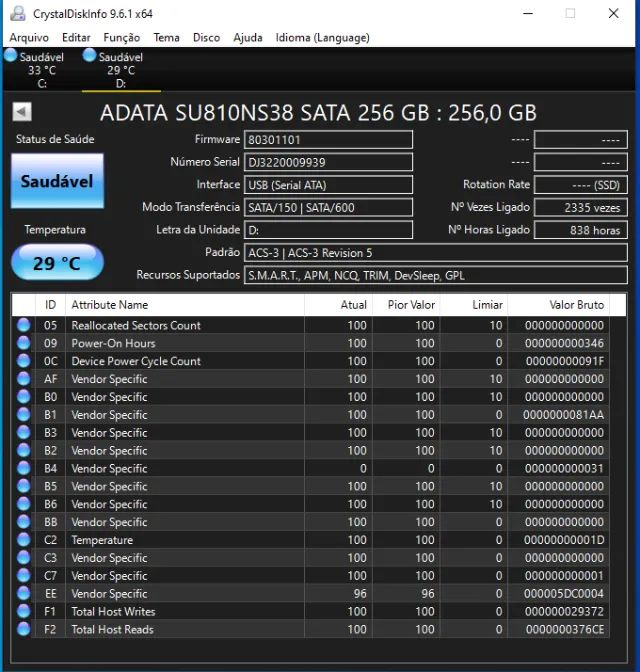Click raw value 000000081AA in B1 row

(564, 415)
